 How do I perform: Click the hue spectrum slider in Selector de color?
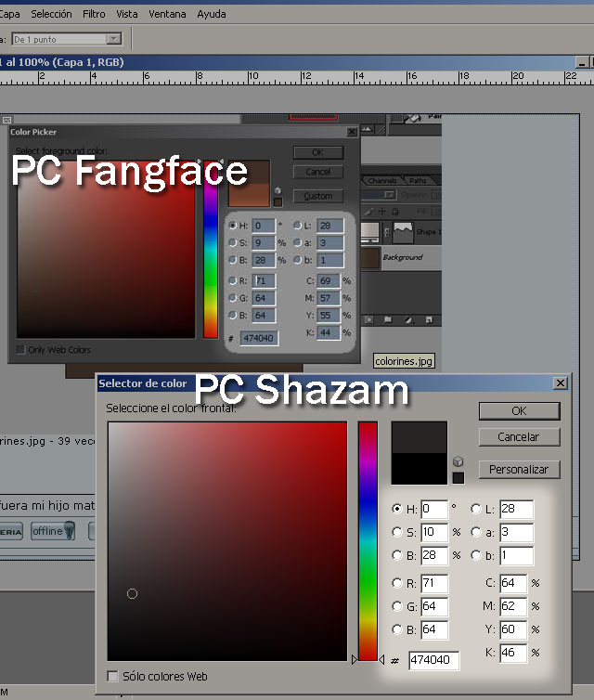pos(368,540)
